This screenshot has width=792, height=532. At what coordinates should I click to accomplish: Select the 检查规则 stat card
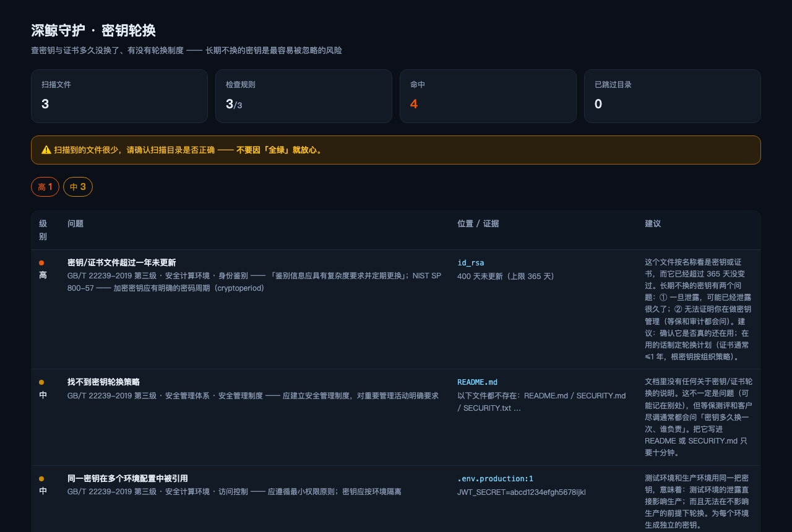point(304,96)
